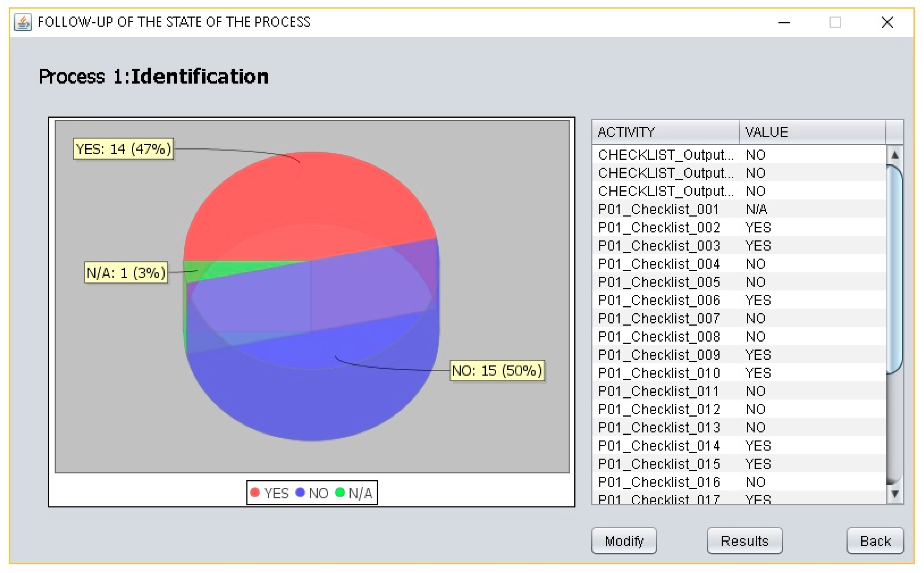Minimize the process window

784,22
